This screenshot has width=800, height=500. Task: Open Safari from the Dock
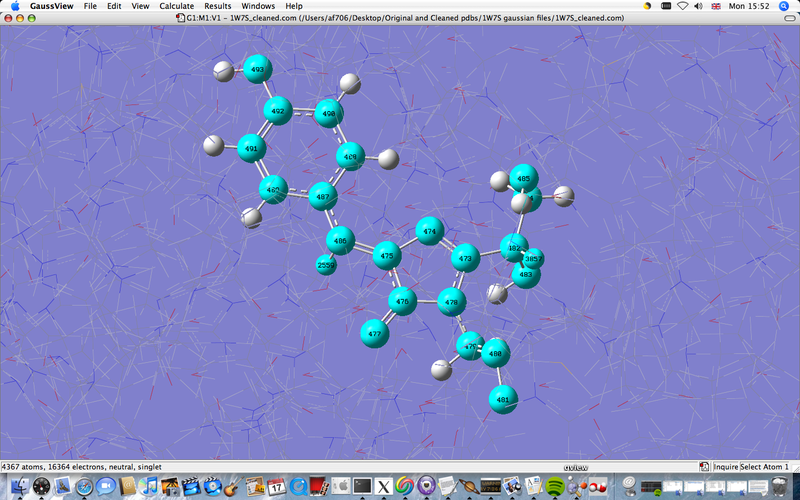pos(84,486)
